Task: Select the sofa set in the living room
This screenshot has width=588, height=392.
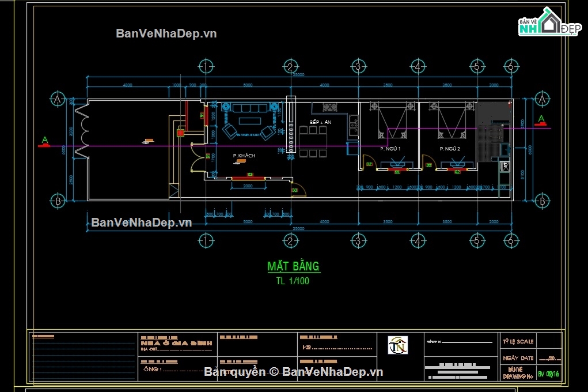Action: (249, 120)
